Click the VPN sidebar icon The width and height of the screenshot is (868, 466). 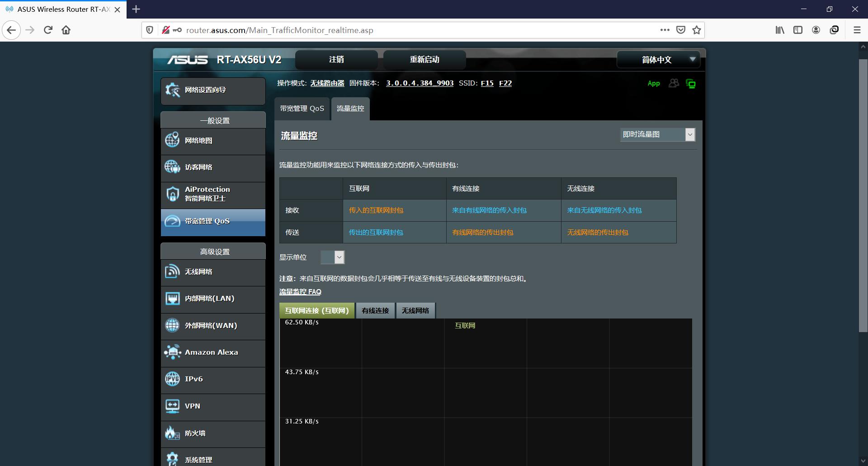tap(172, 406)
